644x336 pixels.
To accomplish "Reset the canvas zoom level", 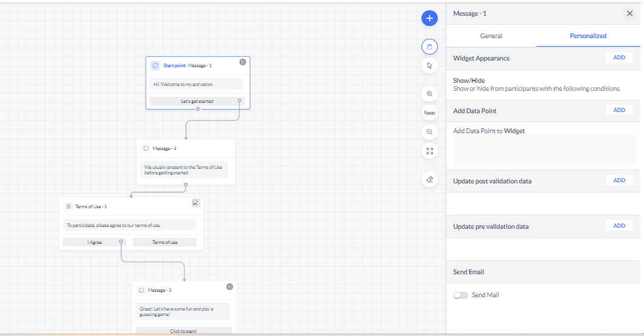I will pos(429,113).
